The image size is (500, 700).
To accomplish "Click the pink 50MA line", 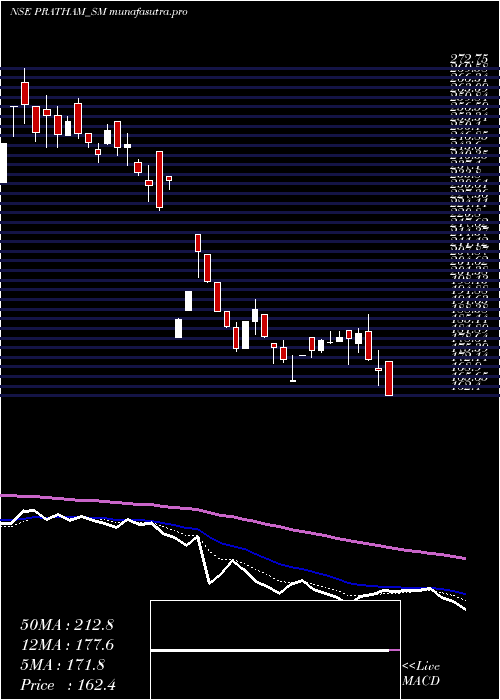I will click(232, 517).
